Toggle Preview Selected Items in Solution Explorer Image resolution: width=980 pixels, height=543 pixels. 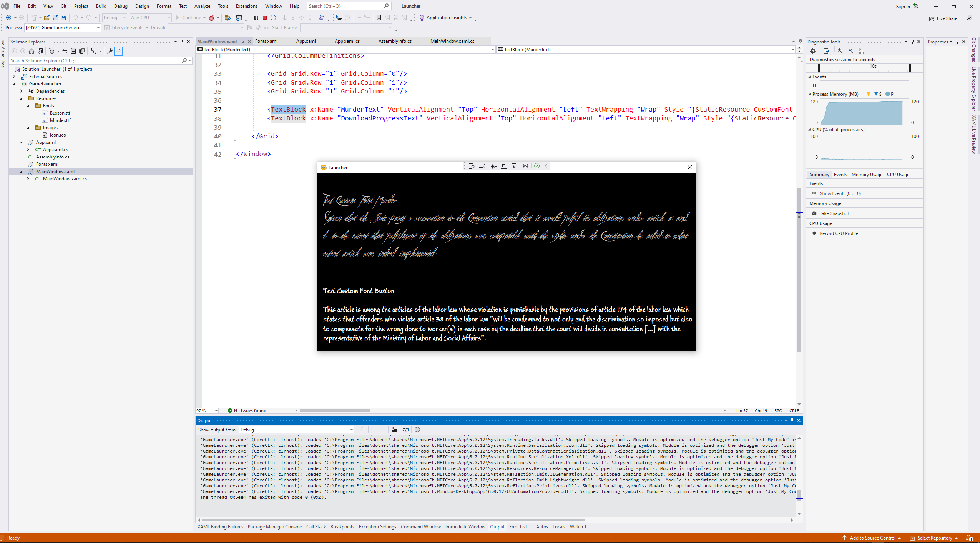pyautogui.click(x=118, y=51)
